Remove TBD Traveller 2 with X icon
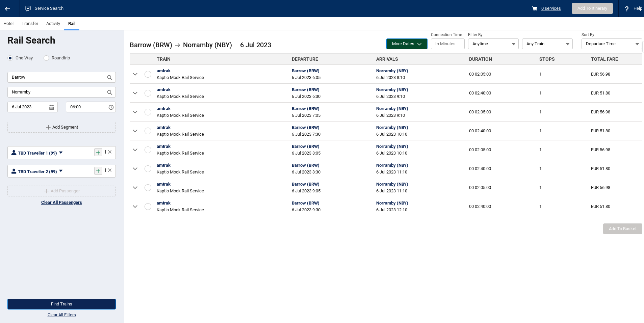The height and width of the screenshot is (323, 644). (110, 170)
